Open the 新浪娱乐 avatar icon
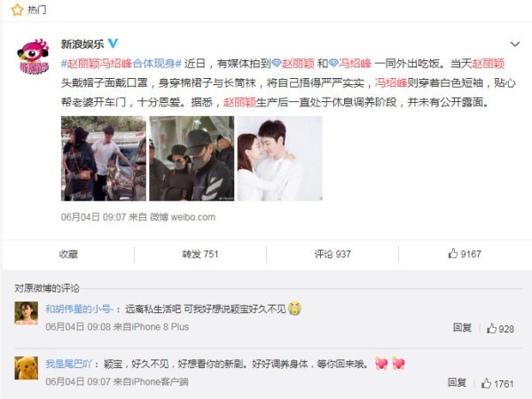Screen dimensions: 532x399 33,57
